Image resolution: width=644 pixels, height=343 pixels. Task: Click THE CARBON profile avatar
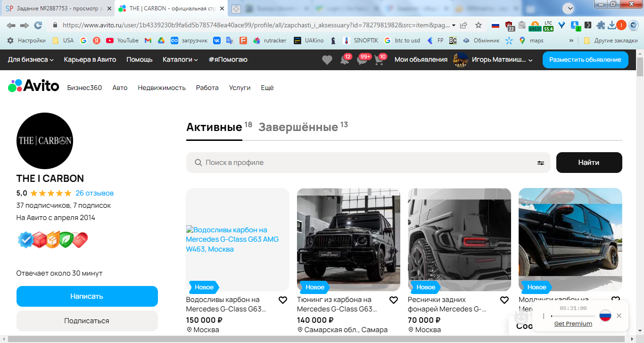click(x=45, y=141)
